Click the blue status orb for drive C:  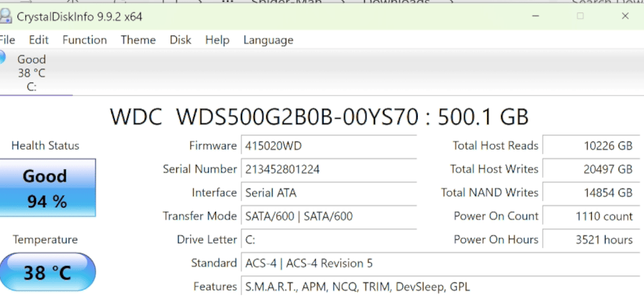pos(2,58)
